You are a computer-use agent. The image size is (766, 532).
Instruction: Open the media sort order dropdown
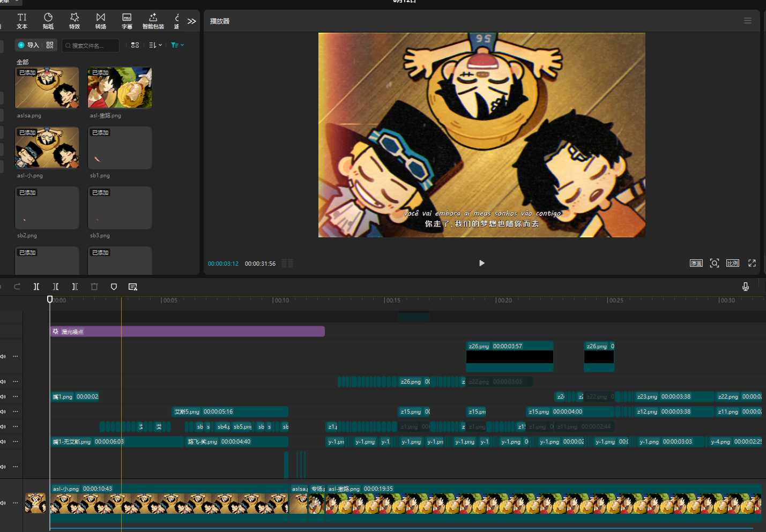tap(155, 45)
